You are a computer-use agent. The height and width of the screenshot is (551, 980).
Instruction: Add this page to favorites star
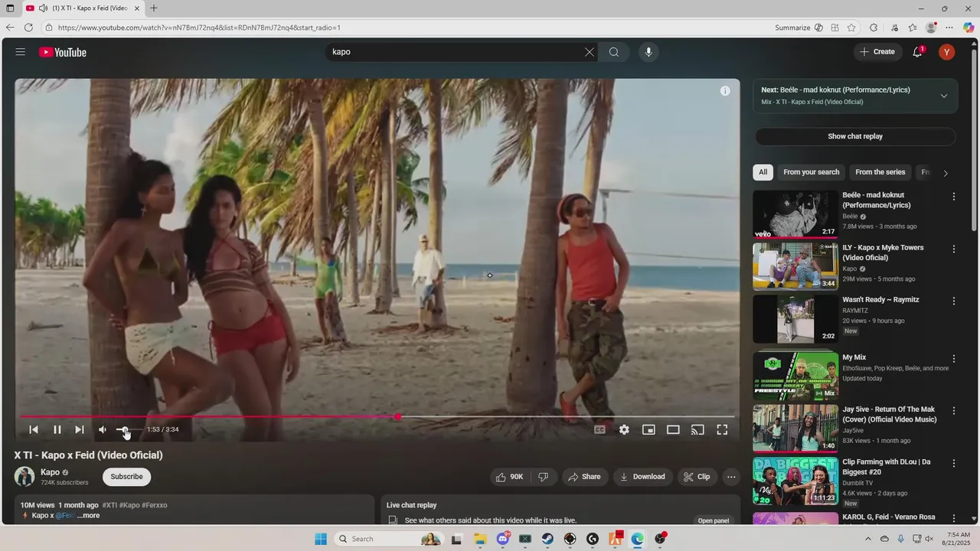click(x=851, y=28)
